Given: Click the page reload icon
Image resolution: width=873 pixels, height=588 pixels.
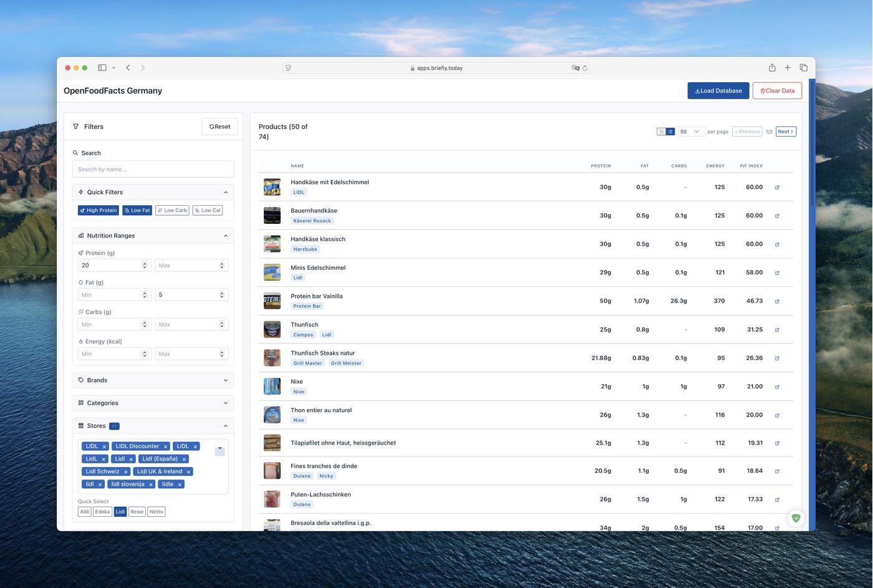Looking at the screenshot, I should coord(585,68).
